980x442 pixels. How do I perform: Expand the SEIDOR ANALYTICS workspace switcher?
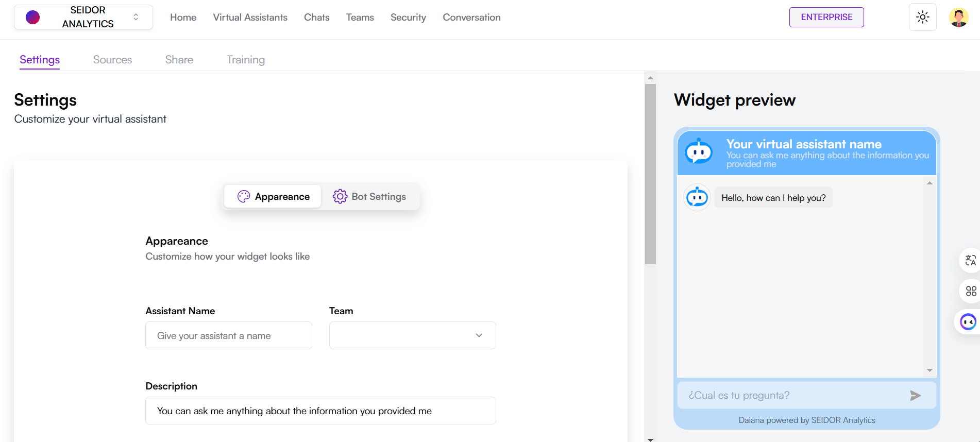[136, 17]
